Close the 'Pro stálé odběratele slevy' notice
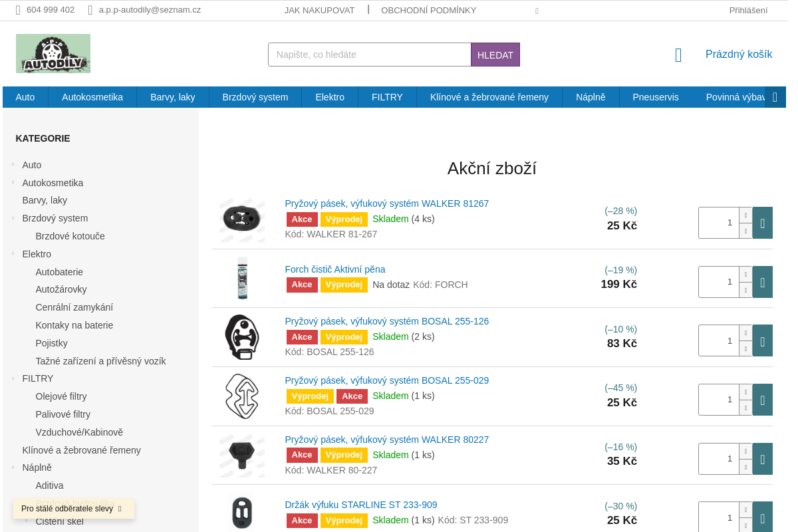This screenshot has width=798, height=532. point(120,509)
